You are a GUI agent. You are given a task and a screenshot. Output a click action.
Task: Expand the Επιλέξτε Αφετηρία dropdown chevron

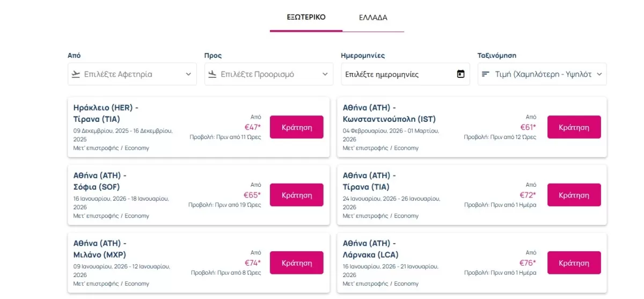188,74
